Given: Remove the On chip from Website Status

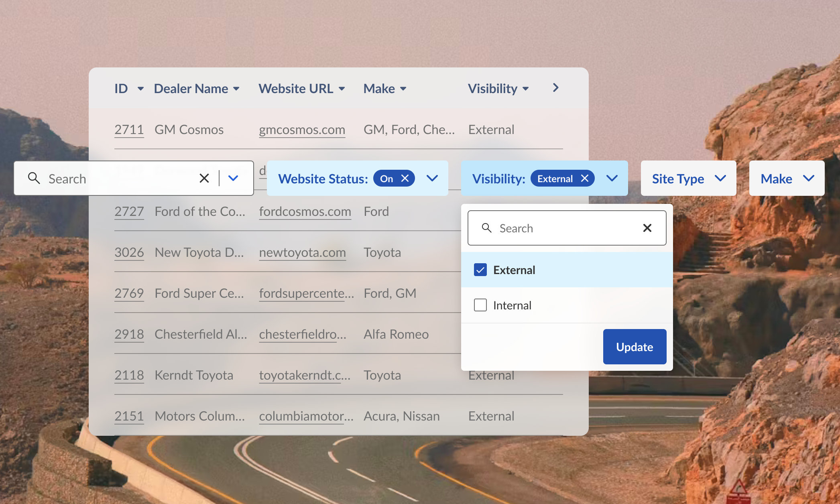Looking at the screenshot, I should (405, 178).
